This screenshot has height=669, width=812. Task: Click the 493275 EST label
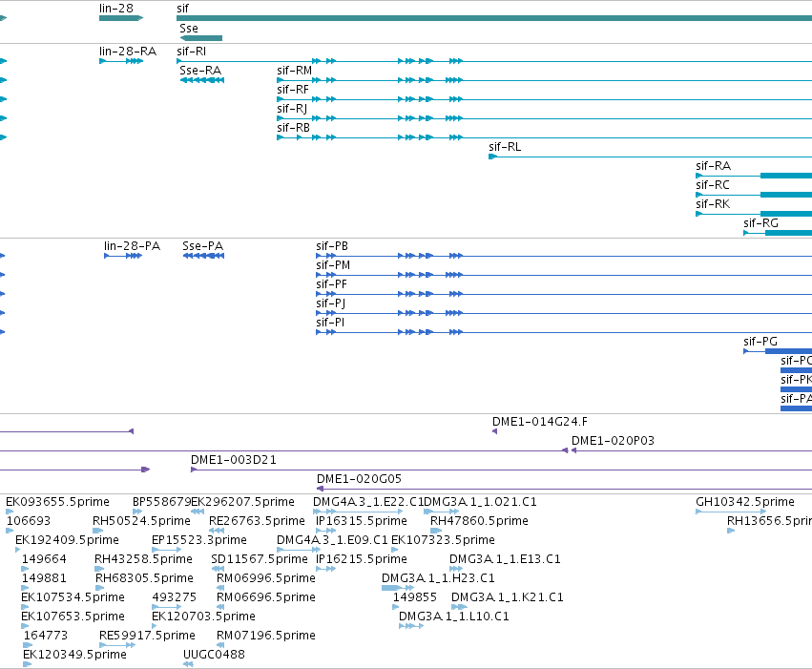[x=174, y=597]
